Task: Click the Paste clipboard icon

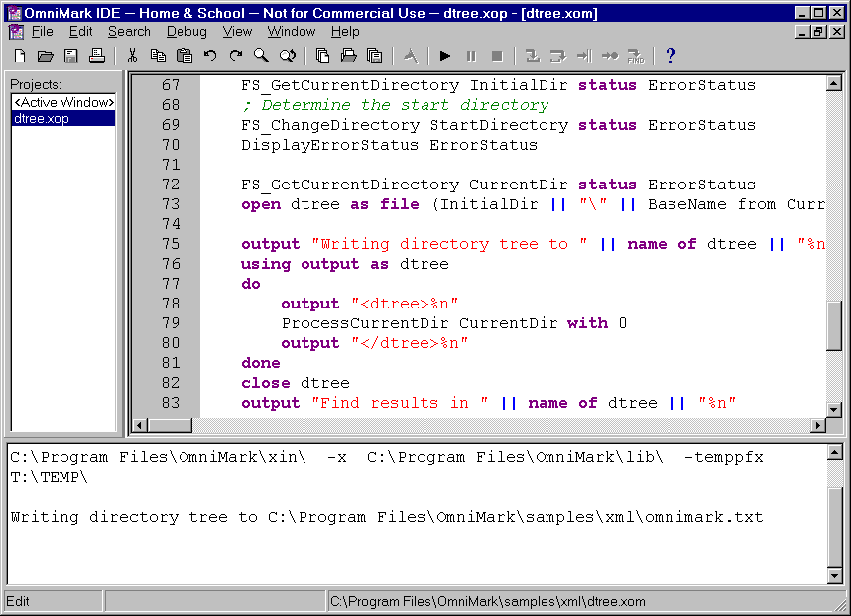Action: coord(184,56)
